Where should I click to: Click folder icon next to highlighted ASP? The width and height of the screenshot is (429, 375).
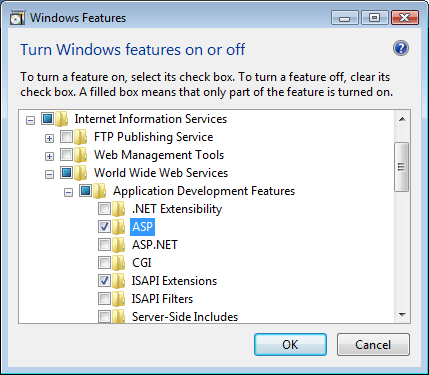click(119, 227)
